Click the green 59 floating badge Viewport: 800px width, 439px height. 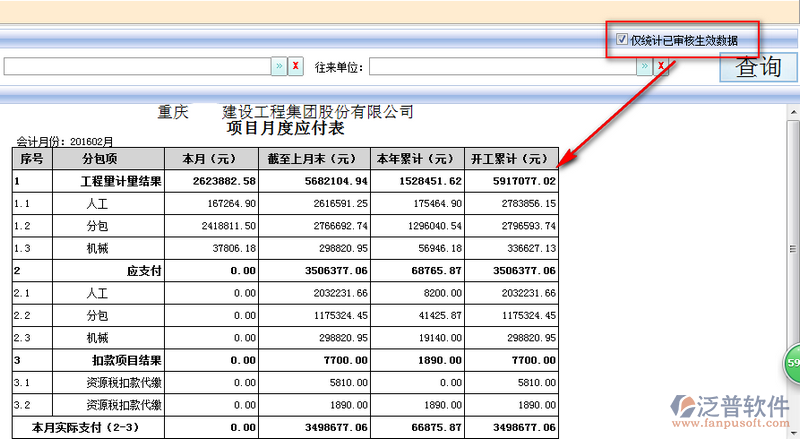pyautogui.click(x=792, y=362)
